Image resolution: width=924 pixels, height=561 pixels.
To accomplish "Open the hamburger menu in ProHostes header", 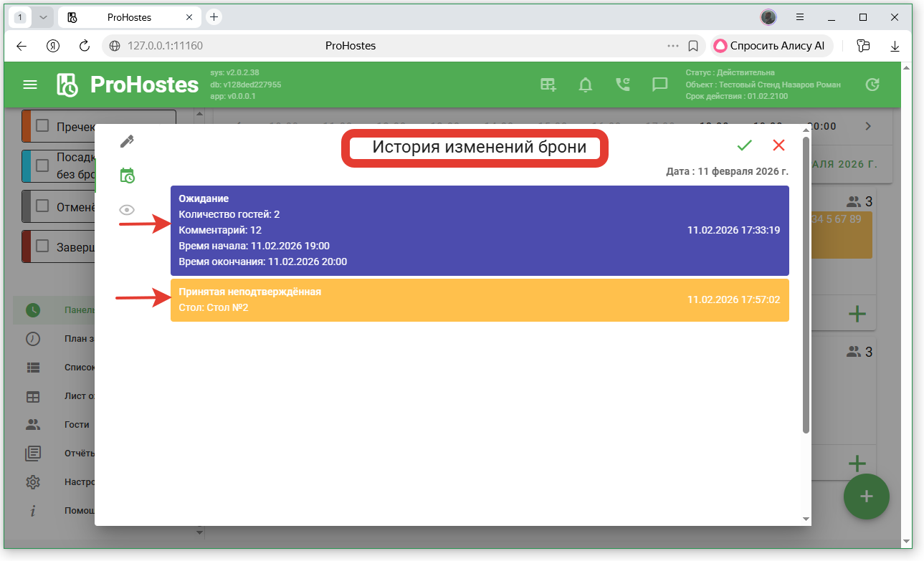I will [30, 85].
